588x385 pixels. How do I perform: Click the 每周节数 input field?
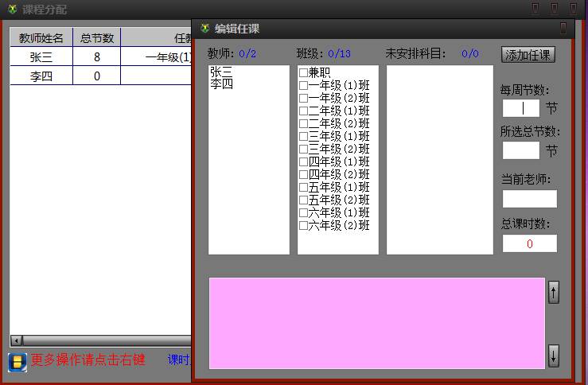point(521,108)
